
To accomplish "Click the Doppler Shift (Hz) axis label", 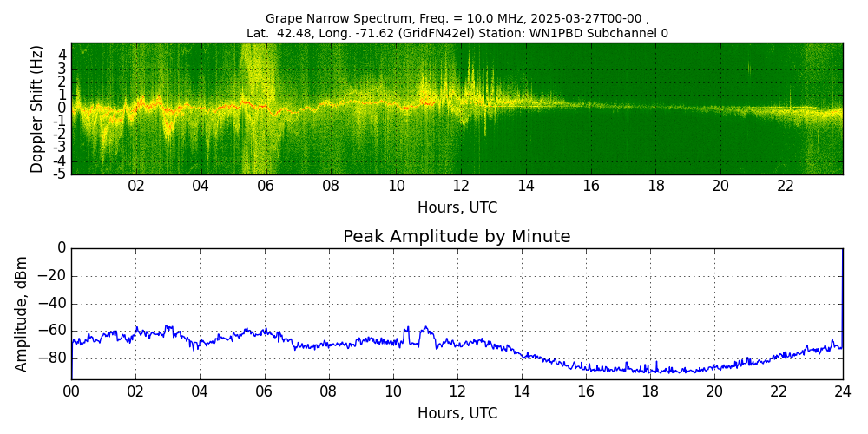I will (x=36, y=108).
